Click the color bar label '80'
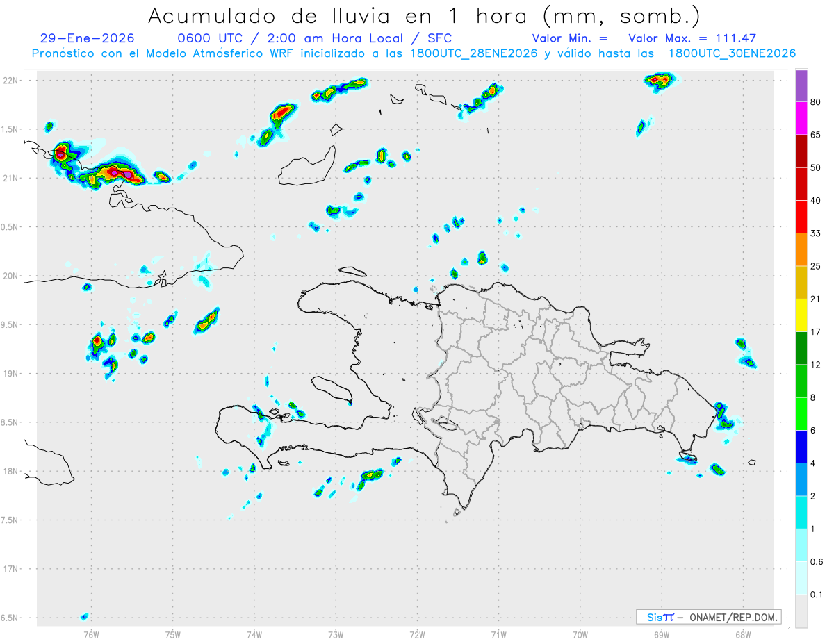834x644 pixels. coord(816,102)
